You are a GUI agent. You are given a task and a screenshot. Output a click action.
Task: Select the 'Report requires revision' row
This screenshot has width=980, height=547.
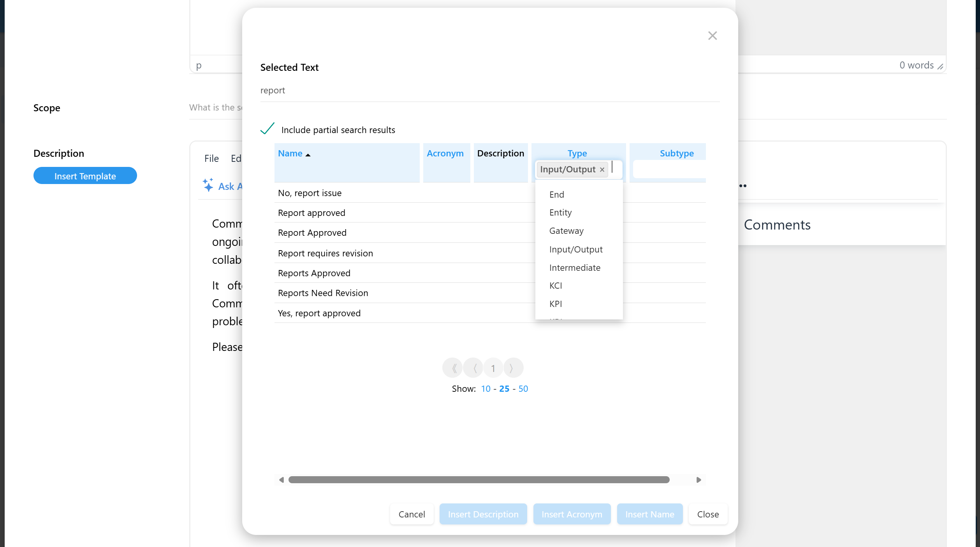click(x=325, y=253)
